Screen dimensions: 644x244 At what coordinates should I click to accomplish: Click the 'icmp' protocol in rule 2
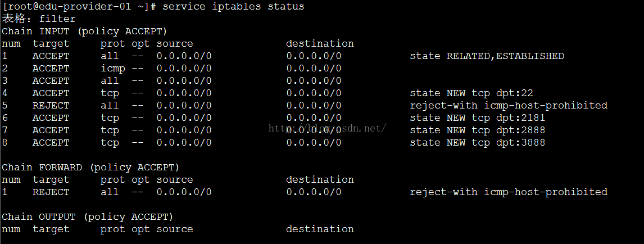point(112,69)
